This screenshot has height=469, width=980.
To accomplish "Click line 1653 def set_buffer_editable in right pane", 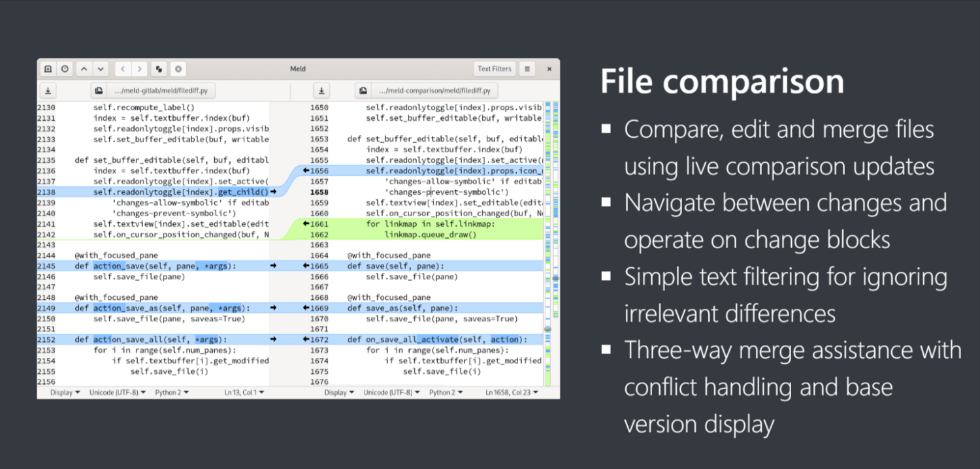I will coord(444,139).
